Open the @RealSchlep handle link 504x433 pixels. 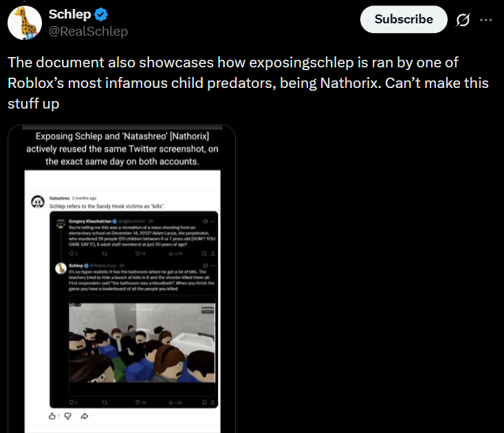point(88,31)
